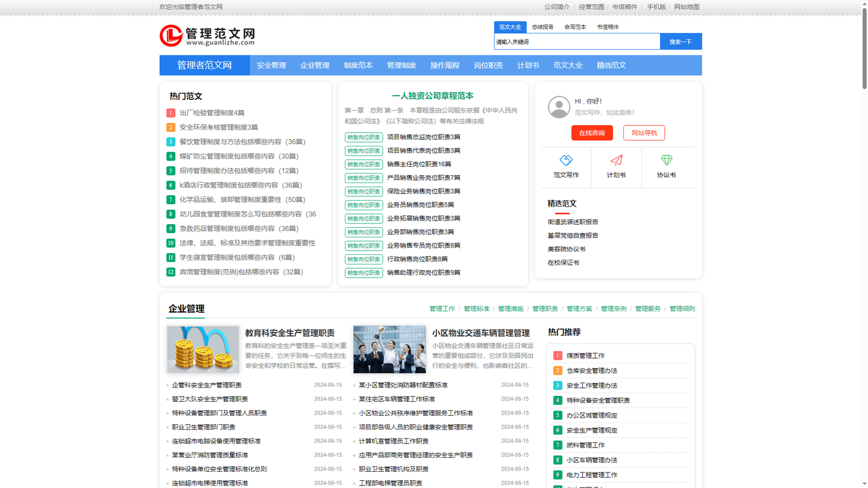Open 街道武装述职报告
The image size is (868, 488).
click(573, 222)
